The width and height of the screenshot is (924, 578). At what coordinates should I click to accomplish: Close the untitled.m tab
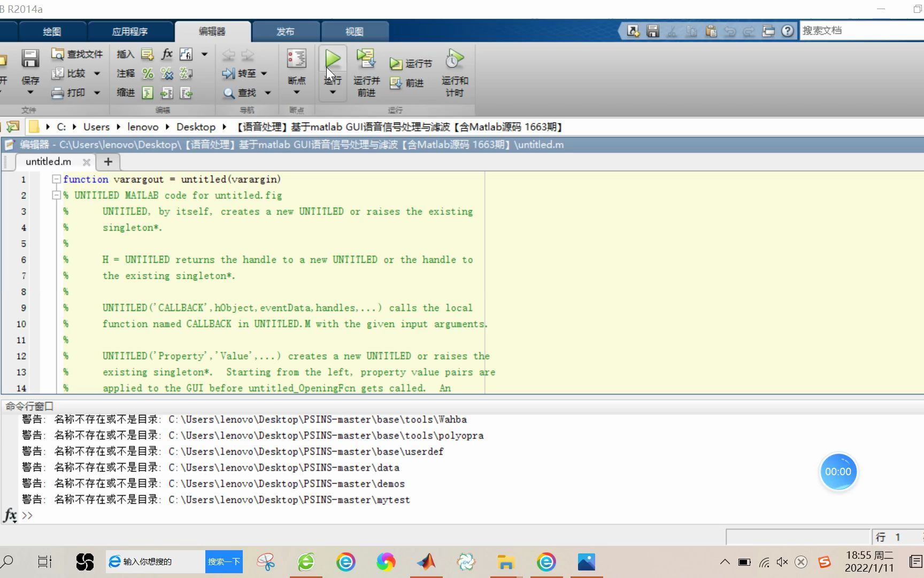87,162
